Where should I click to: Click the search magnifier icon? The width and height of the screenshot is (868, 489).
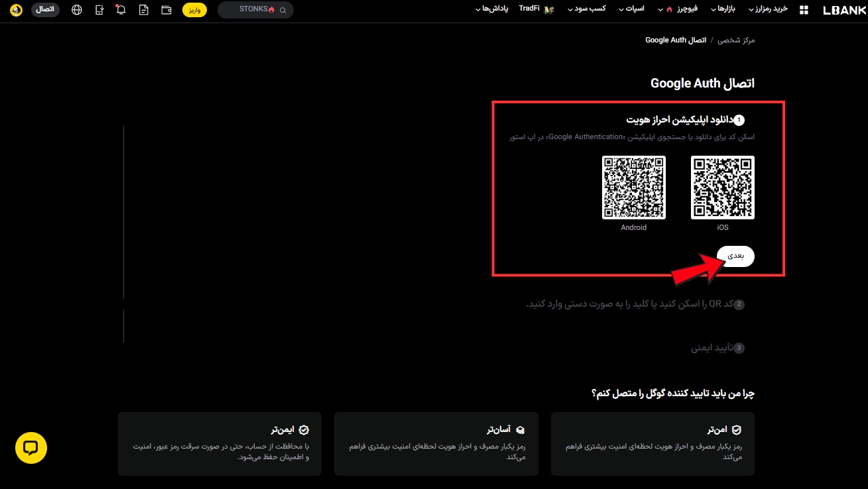(283, 11)
